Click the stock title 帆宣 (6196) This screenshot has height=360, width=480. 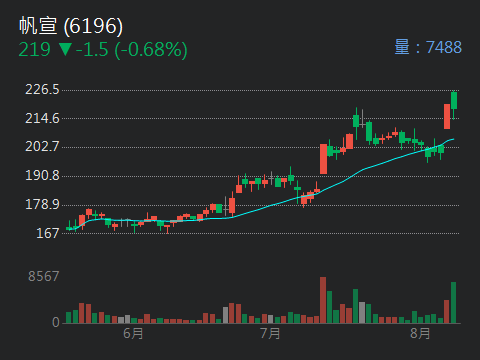coord(71,26)
